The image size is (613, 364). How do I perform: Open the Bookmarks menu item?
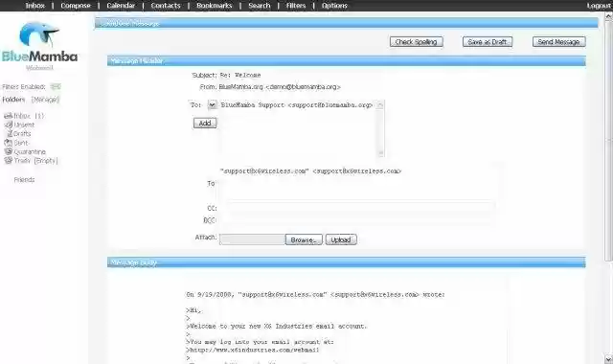click(215, 6)
